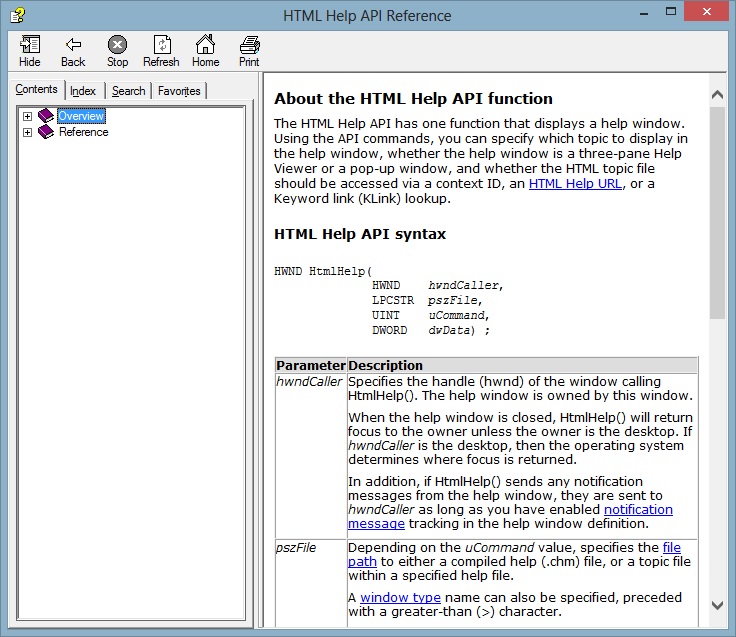Click the purple Overview book icon

(46, 115)
